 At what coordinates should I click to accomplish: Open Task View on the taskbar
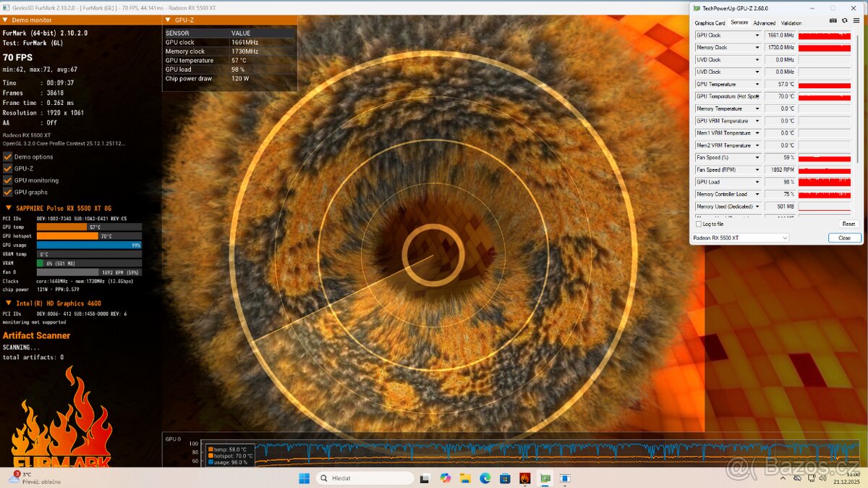tap(425, 478)
